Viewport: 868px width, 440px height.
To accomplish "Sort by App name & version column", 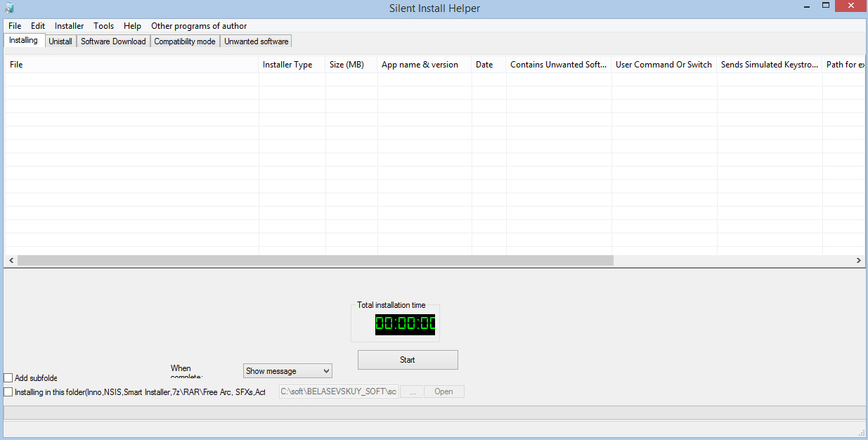I will pyautogui.click(x=425, y=65).
